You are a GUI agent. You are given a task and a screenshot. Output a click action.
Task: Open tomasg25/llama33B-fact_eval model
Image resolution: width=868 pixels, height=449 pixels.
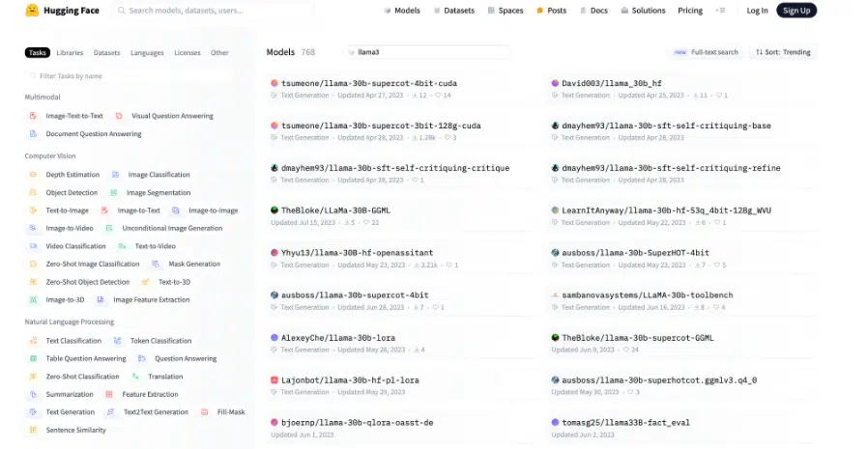[625, 423]
